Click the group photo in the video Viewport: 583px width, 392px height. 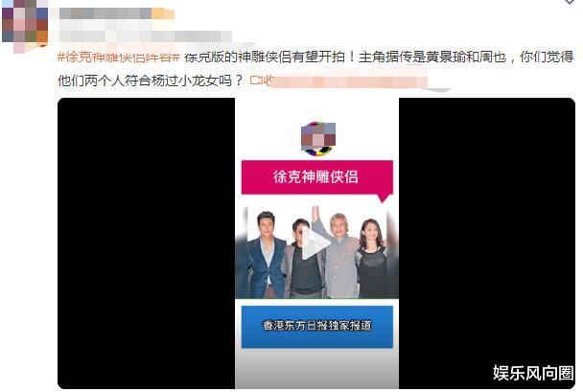pyautogui.click(x=316, y=253)
